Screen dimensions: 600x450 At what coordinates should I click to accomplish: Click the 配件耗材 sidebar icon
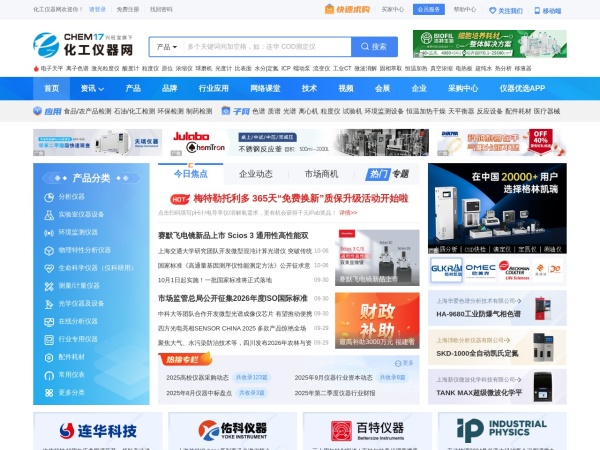(47, 356)
